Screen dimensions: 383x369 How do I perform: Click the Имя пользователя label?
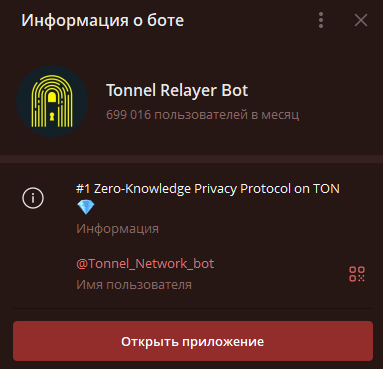134,285
